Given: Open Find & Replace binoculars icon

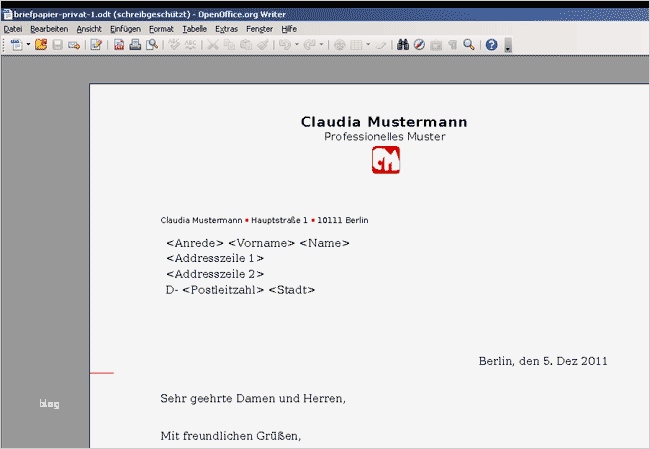Looking at the screenshot, I should pos(403,44).
